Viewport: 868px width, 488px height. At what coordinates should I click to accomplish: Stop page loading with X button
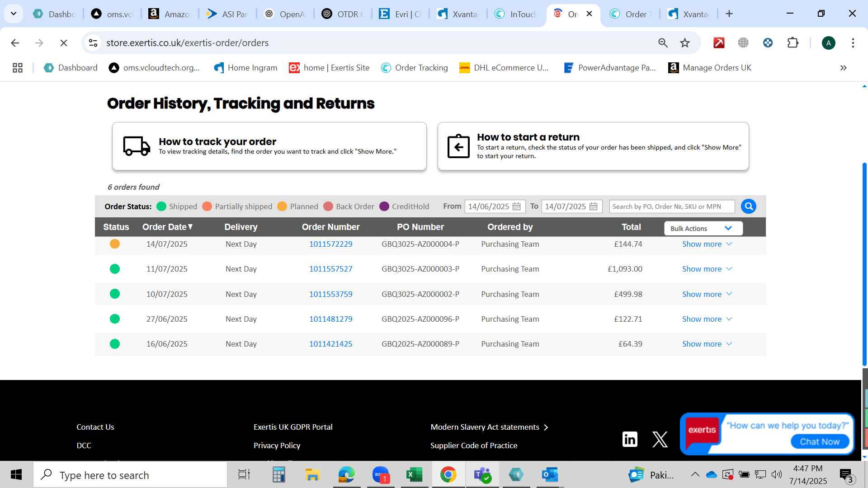click(64, 43)
